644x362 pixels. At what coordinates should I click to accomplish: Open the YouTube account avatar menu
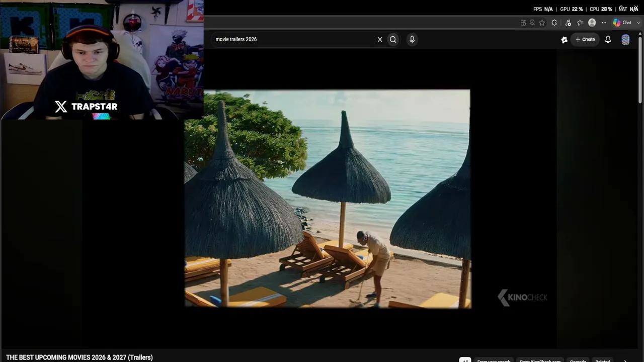[625, 40]
